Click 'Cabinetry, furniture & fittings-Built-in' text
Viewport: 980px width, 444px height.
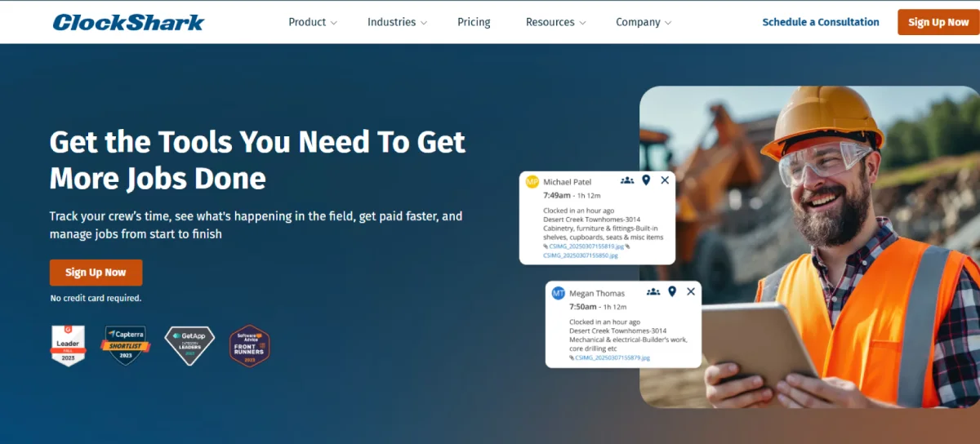click(600, 229)
